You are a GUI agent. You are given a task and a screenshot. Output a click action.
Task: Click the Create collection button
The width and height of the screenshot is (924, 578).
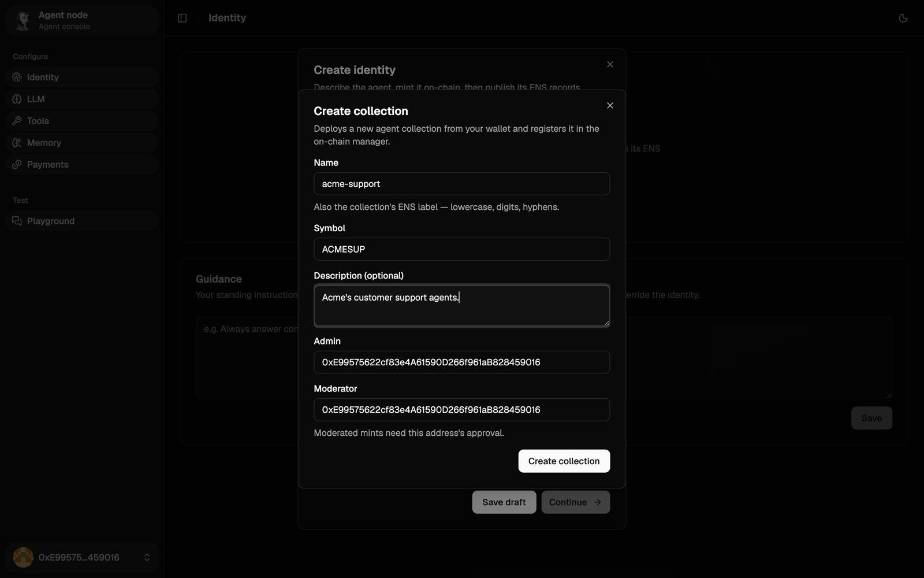tap(564, 461)
